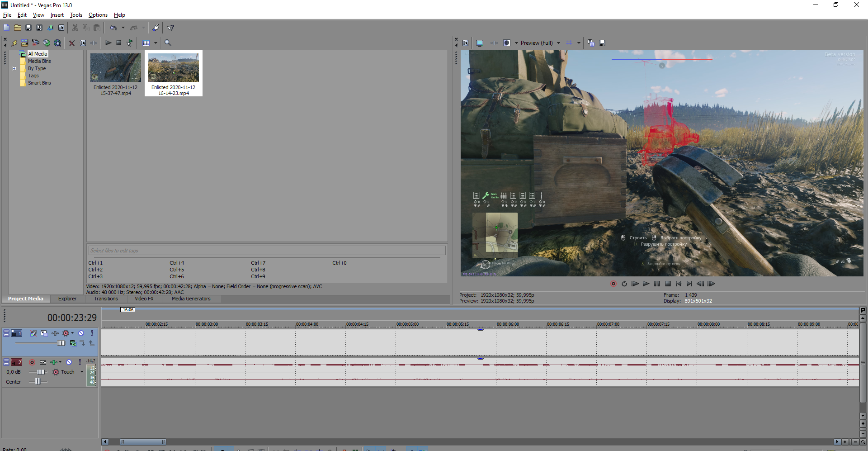The width and height of the screenshot is (868, 451).
Task: Switch to the Transitions tab
Action: click(x=106, y=299)
